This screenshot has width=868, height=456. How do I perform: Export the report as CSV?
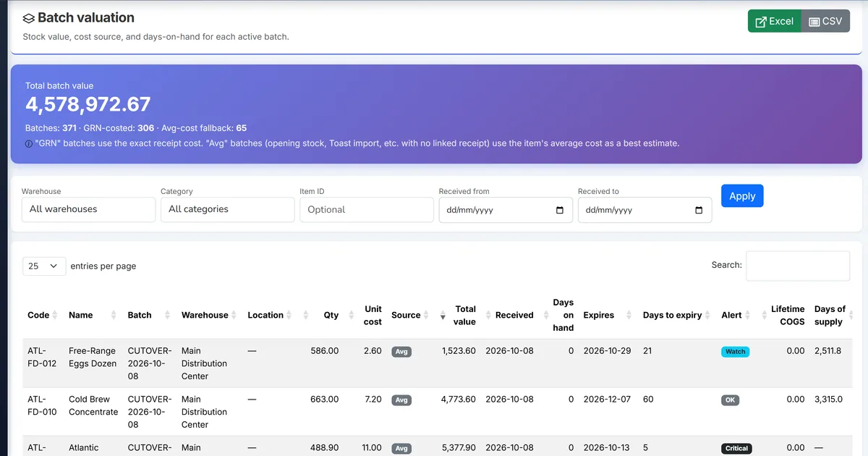[x=825, y=21]
